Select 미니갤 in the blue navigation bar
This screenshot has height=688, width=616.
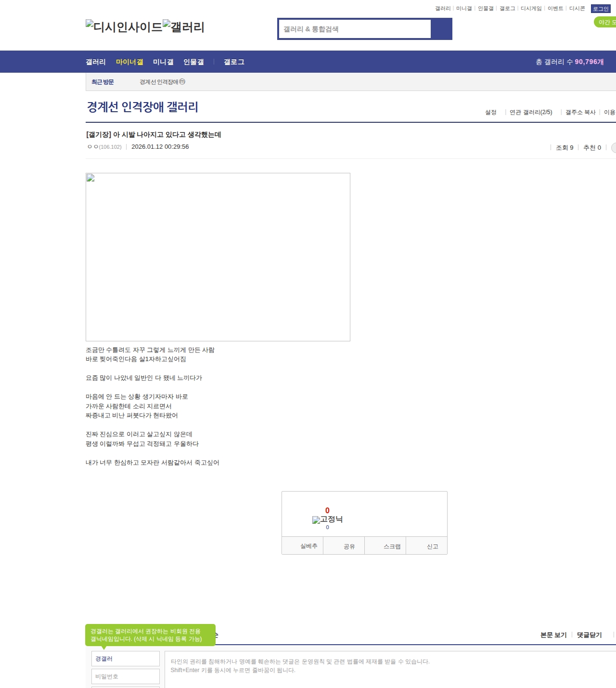tap(163, 62)
